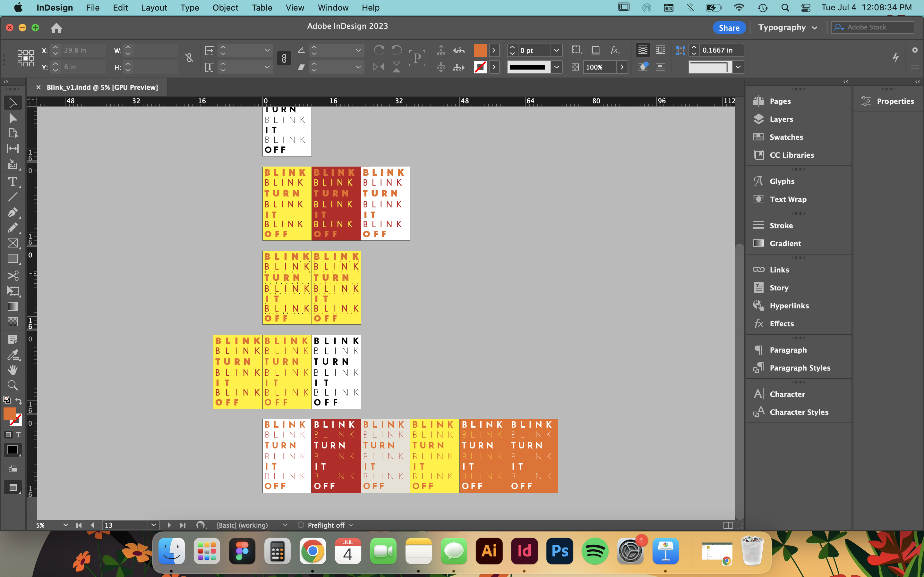924x577 pixels.
Task: Select the Pen tool
Action: [13, 213]
